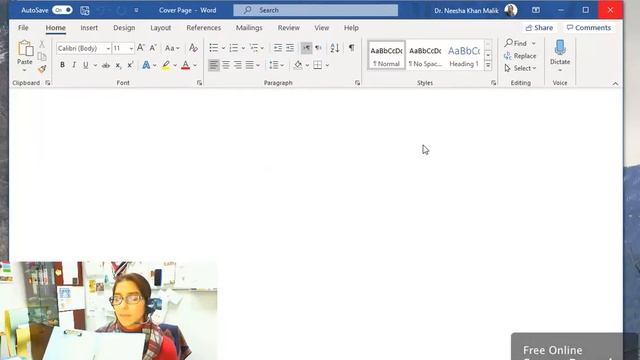Apply superscript formatting

click(x=130, y=65)
